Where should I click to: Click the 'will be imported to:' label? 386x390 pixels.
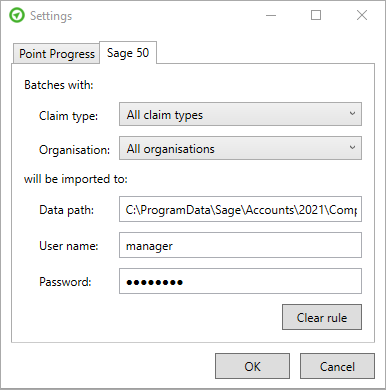(x=76, y=179)
